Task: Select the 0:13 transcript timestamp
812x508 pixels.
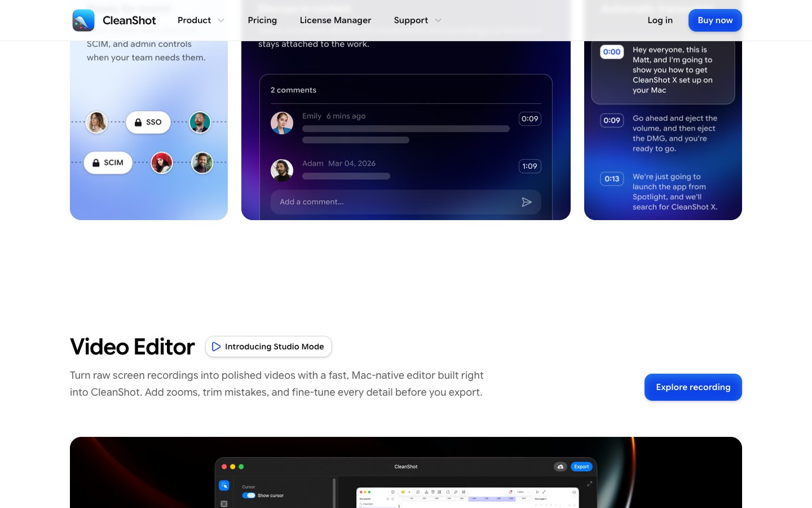Action: pos(612,179)
